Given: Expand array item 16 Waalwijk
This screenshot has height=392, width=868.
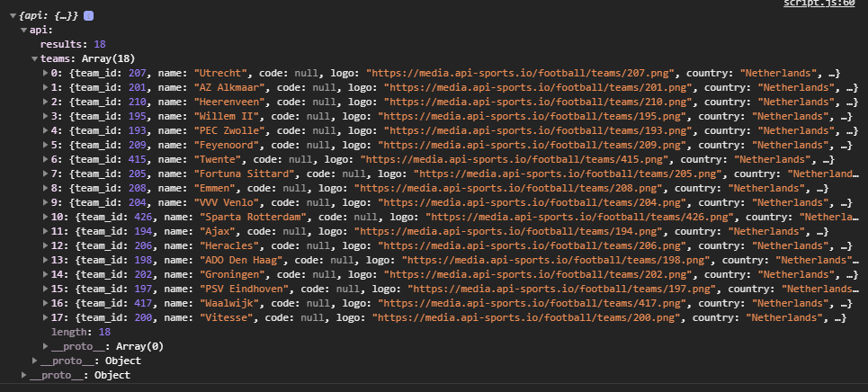Looking at the screenshot, I should click(x=46, y=303).
